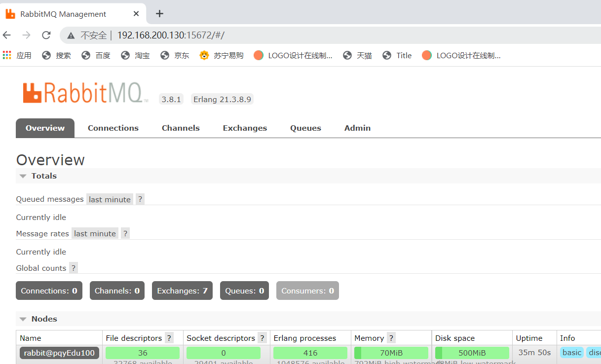Open the first LOGO设计在线制 bookmark

[293, 55]
